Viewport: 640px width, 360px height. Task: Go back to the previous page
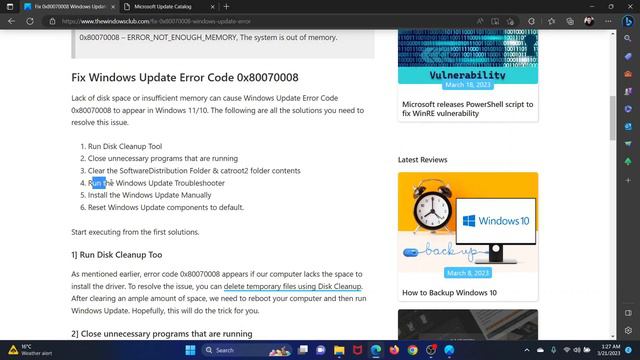pos(11,21)
